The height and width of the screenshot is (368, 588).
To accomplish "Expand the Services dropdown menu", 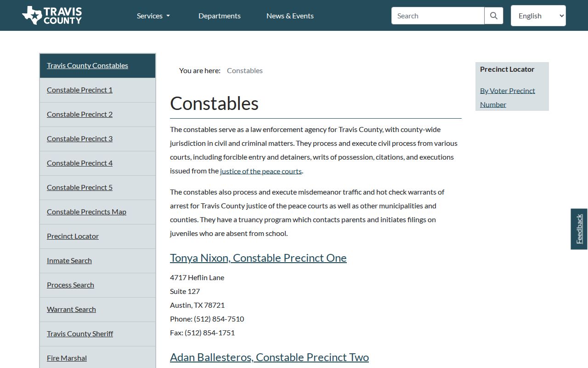I will [153, 16].
